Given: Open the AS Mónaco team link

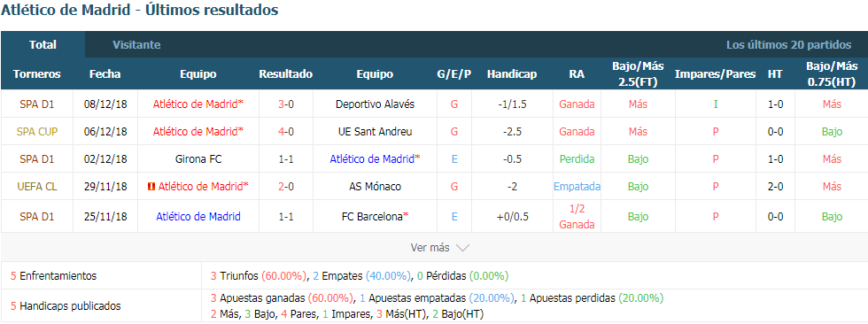Looking at the screenshot, I should tap(375, 187).
